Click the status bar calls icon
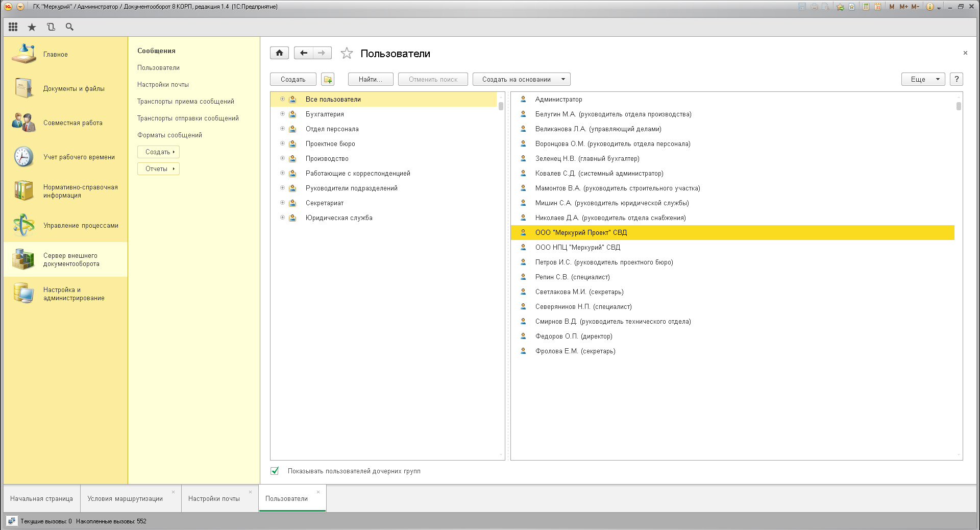The image size is (980, 530). (12, 521)
